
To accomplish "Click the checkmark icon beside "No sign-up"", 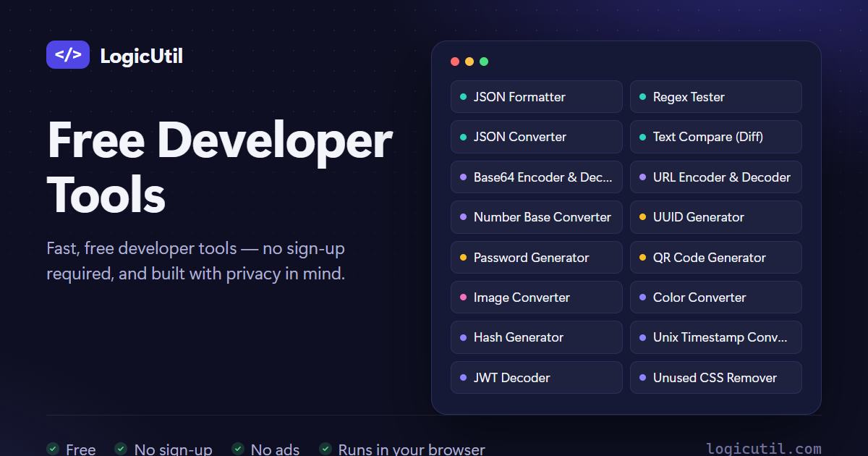I will [122, 449].
